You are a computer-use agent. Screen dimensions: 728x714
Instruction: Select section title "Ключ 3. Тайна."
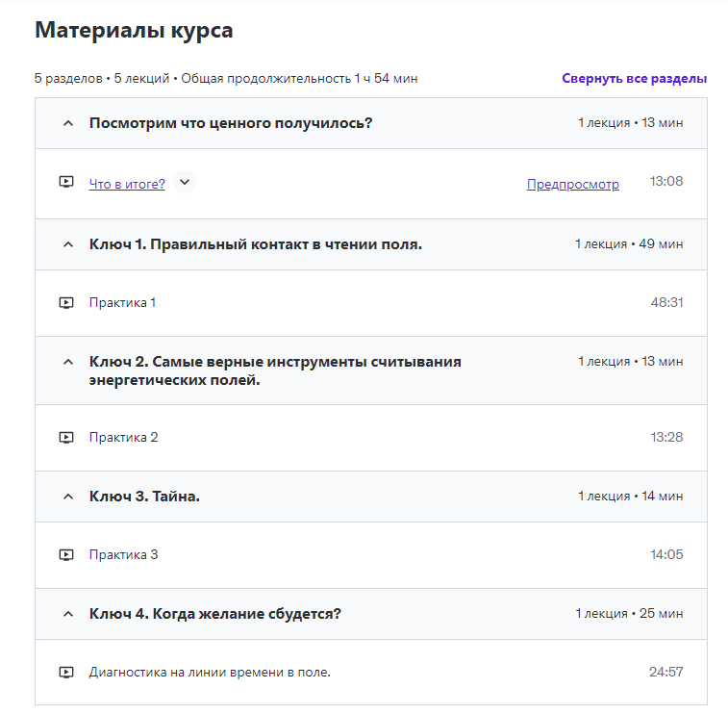pyautogui.click(x=144, y=497)
